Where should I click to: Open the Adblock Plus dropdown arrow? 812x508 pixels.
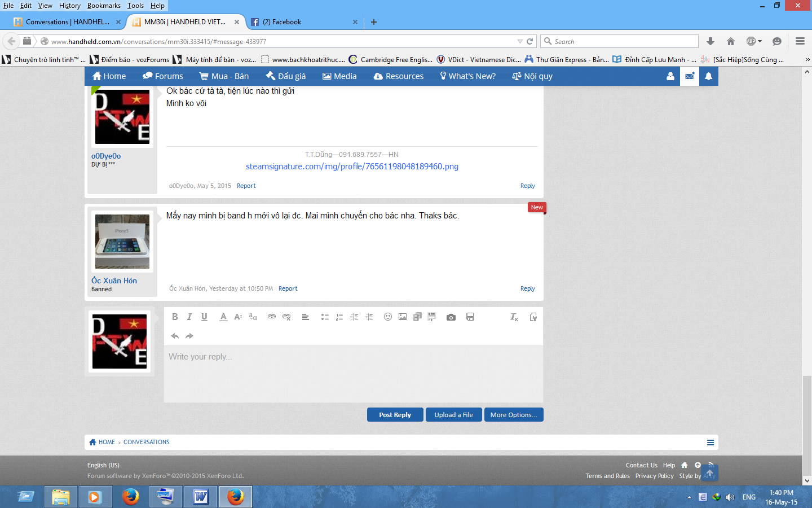coord(760,41)
